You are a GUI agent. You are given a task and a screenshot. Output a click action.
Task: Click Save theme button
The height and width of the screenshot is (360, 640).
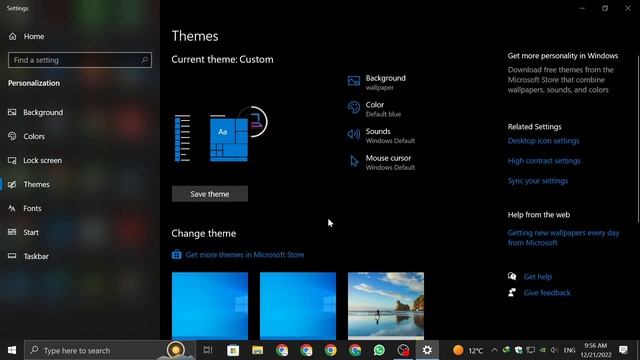click(x=210, y=194)
